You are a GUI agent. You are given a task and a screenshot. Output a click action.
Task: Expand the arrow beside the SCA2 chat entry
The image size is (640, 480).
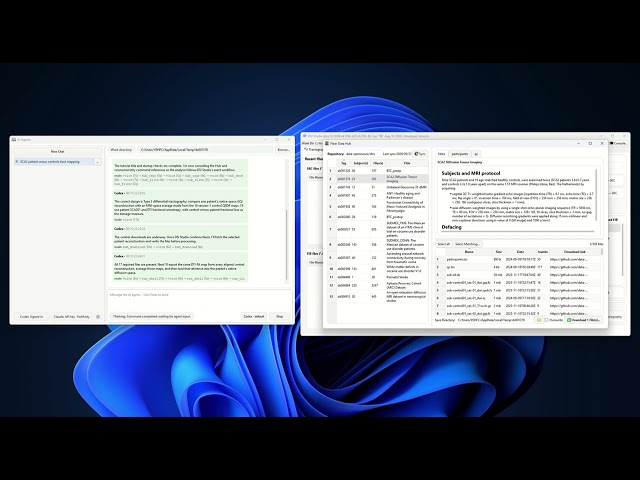tap(98, 162)
